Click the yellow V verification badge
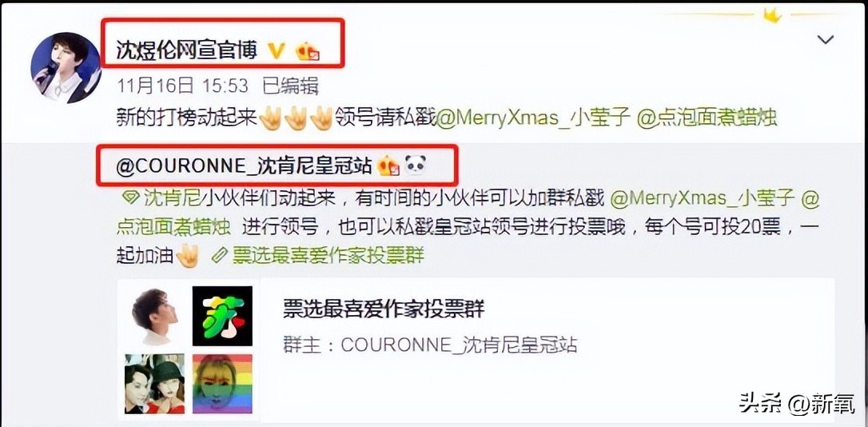The height and width of the screenshot is (427, 868). point(277,51)
